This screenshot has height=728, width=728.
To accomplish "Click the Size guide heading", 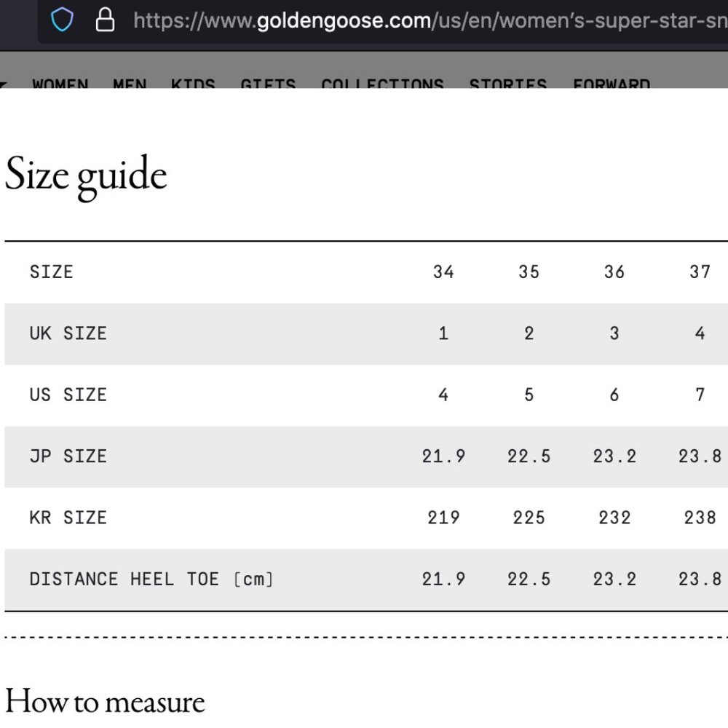I will tap(86, 175).
